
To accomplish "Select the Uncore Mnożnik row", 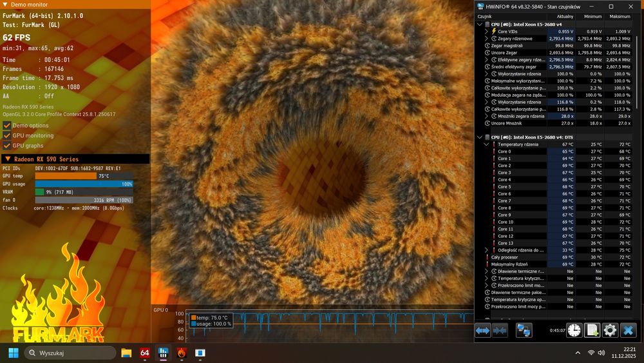I will (x=554, y=123).
